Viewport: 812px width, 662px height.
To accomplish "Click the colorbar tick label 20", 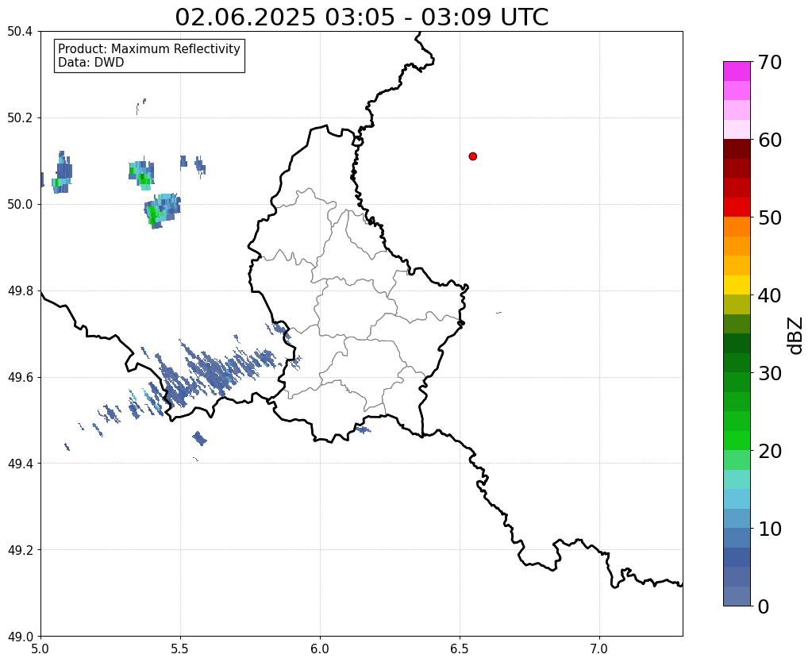I will pyautogui.click(x=770, y=451).
